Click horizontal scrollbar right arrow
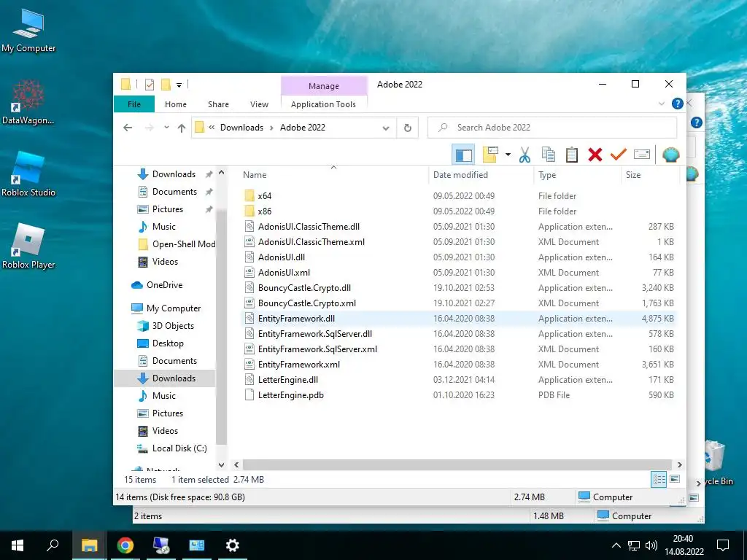The width and height of the screenshot is (747, 560). point(679,464)
